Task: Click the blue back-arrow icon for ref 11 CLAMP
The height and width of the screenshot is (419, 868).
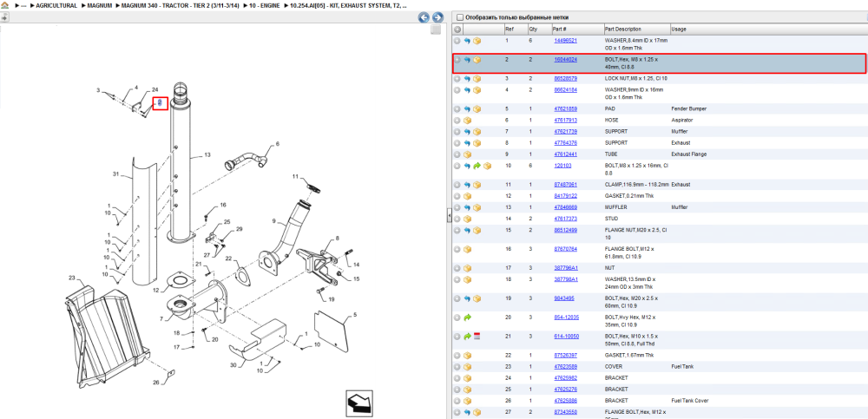Action: pos(467,184)
